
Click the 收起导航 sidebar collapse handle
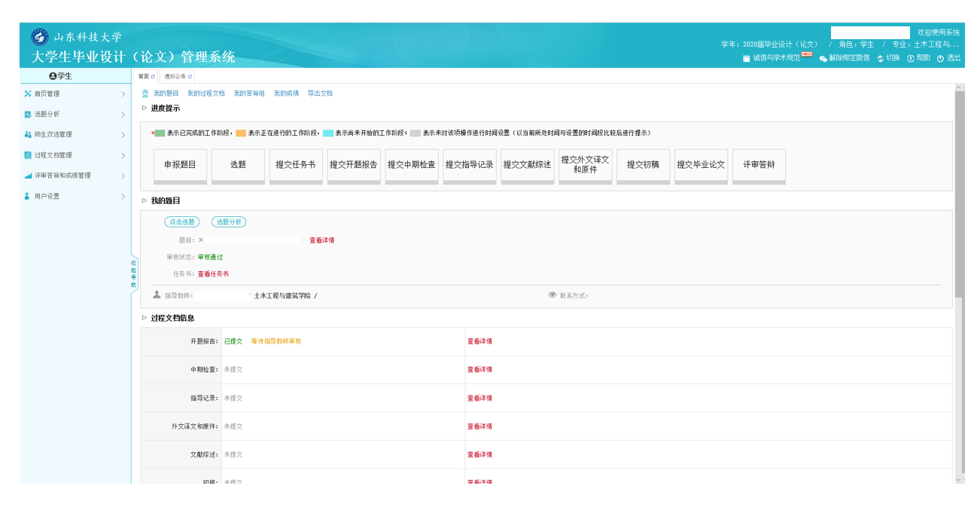click(134, 274)
